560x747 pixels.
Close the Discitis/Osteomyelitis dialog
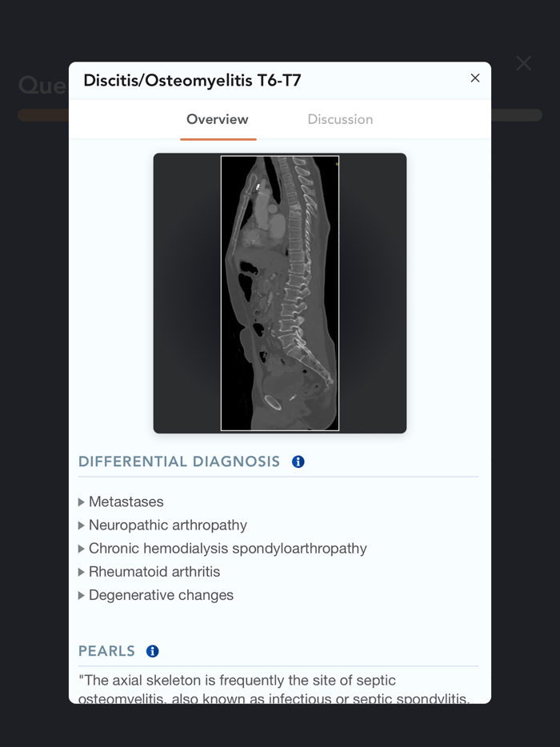click(474, 79)
